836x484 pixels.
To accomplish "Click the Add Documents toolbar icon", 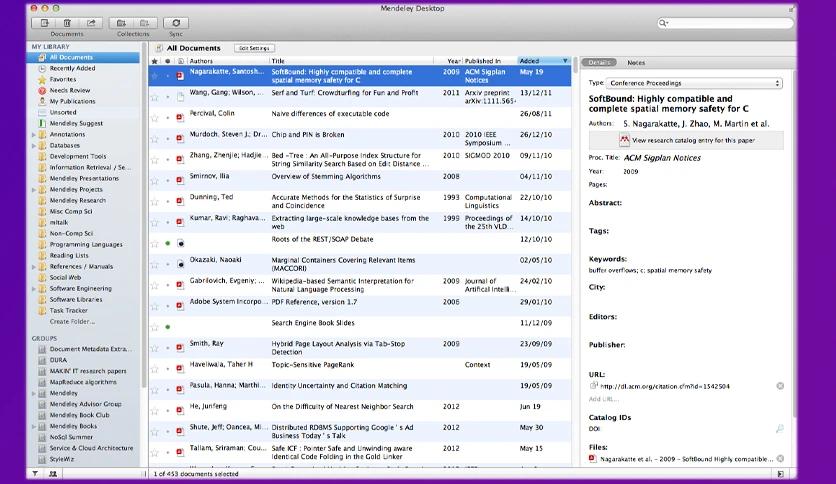I will tap(45, 23).
